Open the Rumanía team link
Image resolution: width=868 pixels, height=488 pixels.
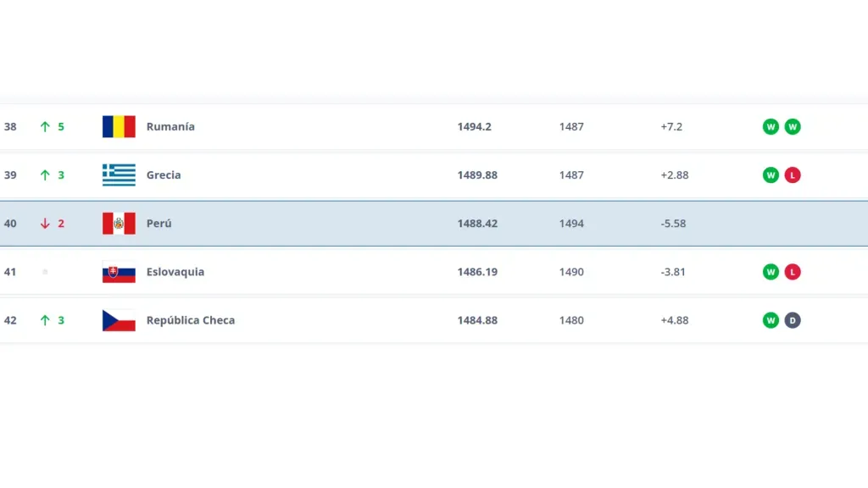pos(170,127)
